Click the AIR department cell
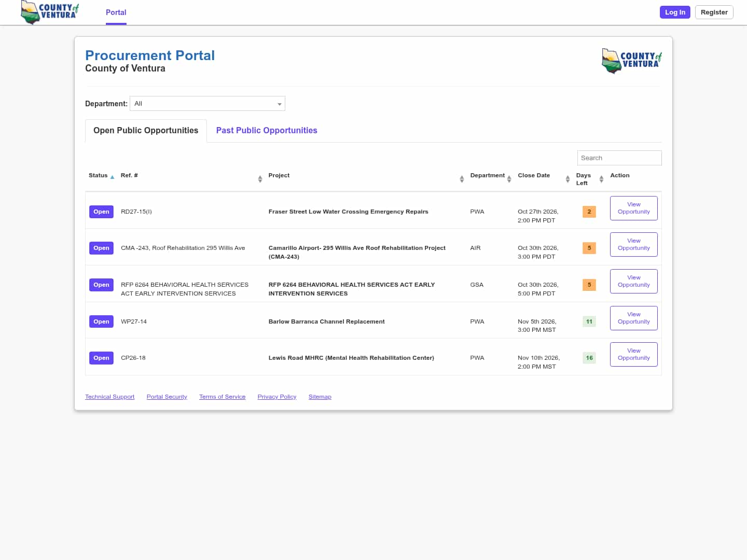The height and width of the screenshot is (560, 747). click(x=475, y=248)
